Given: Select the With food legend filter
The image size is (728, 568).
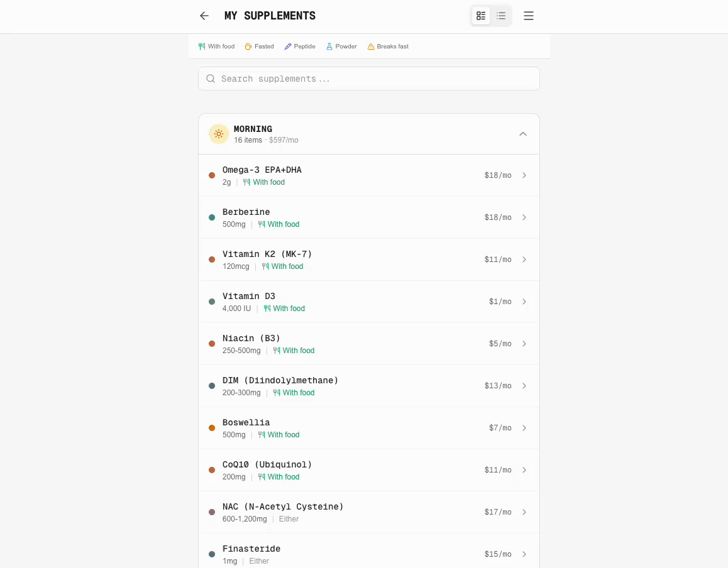Looking at the screenshot, I should (x=216, y=46).
